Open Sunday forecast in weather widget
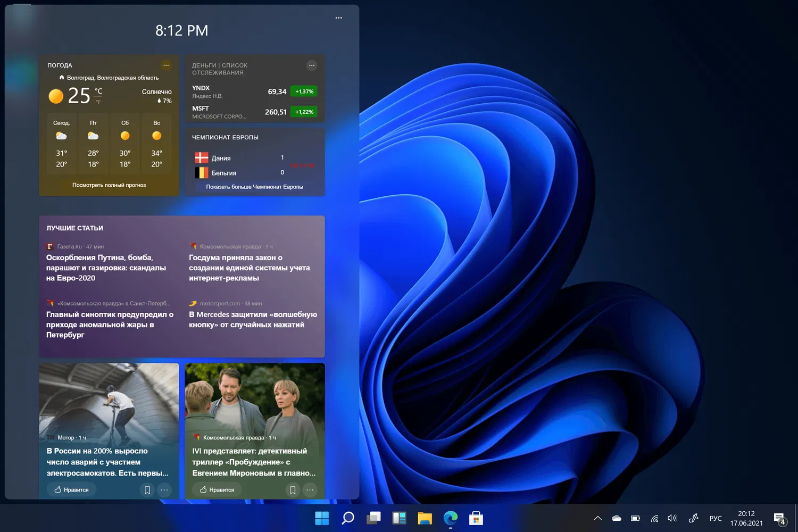The width and height of the screenshot is (798, 532). point(156,144)
